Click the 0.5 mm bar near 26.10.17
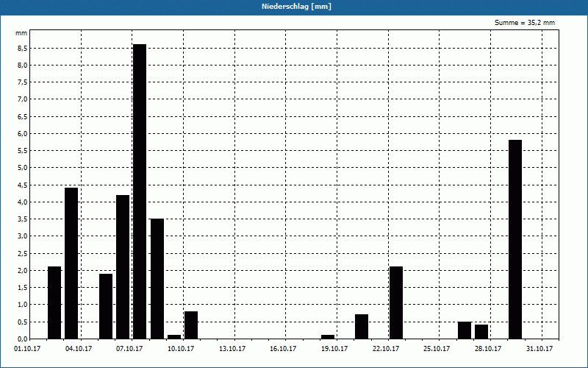Viewport: 588px width, 368px height. click(465, 330)
